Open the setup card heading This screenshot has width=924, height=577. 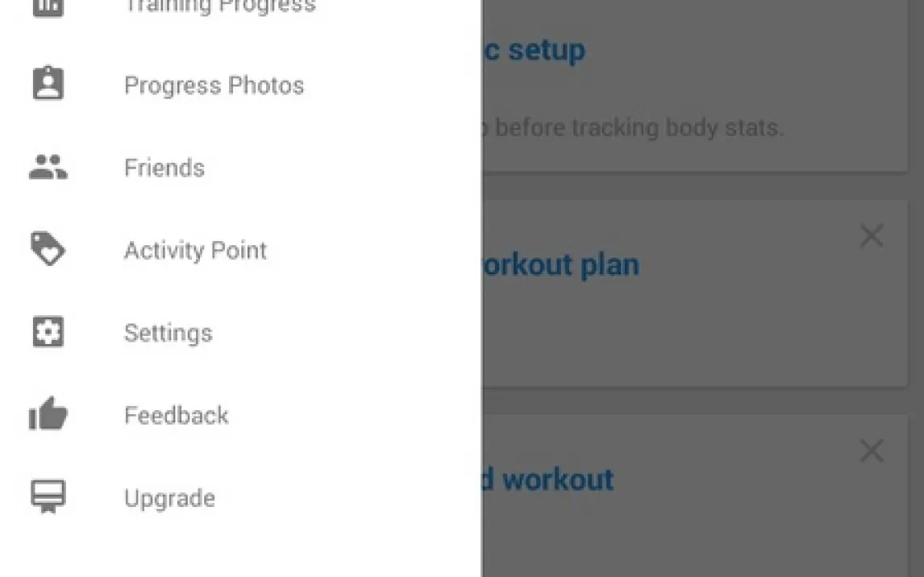(535, 50)
